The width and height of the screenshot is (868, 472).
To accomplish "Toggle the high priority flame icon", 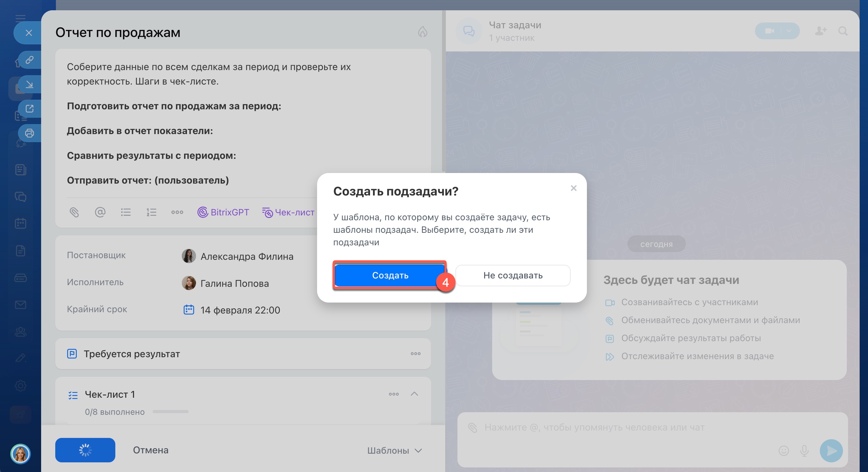I will (x=422, y=32).
